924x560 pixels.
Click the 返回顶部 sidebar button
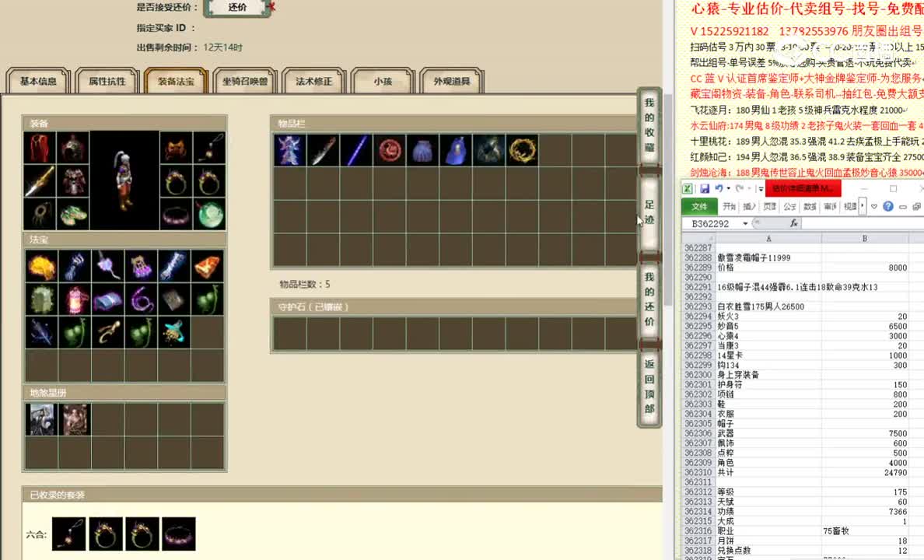[x=649, y=386]
